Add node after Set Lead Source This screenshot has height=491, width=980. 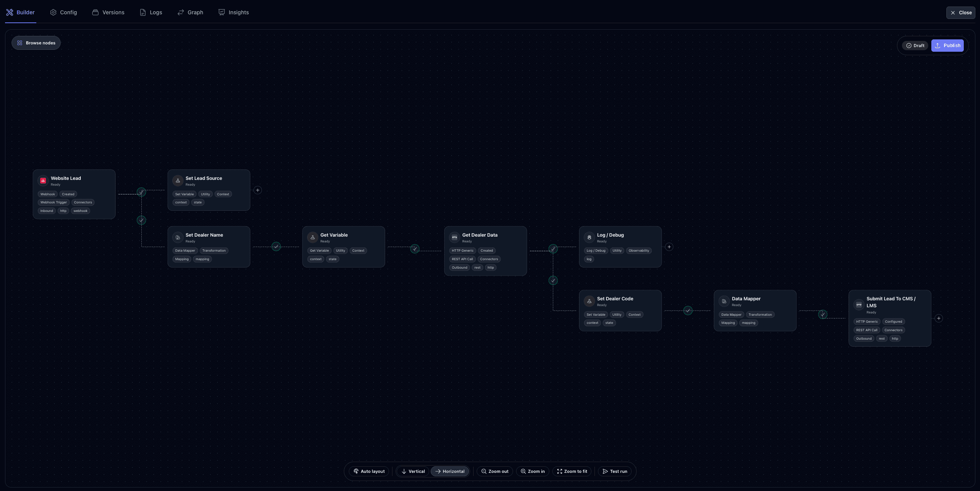click(258, 190)
